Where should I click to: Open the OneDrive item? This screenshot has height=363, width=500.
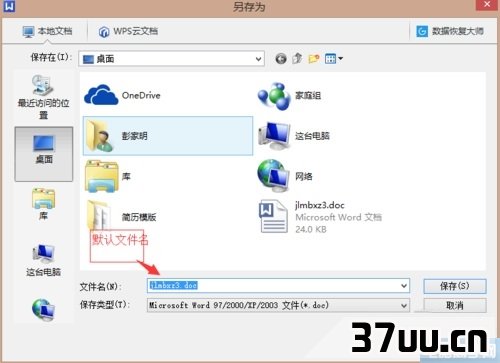point(123,95)
